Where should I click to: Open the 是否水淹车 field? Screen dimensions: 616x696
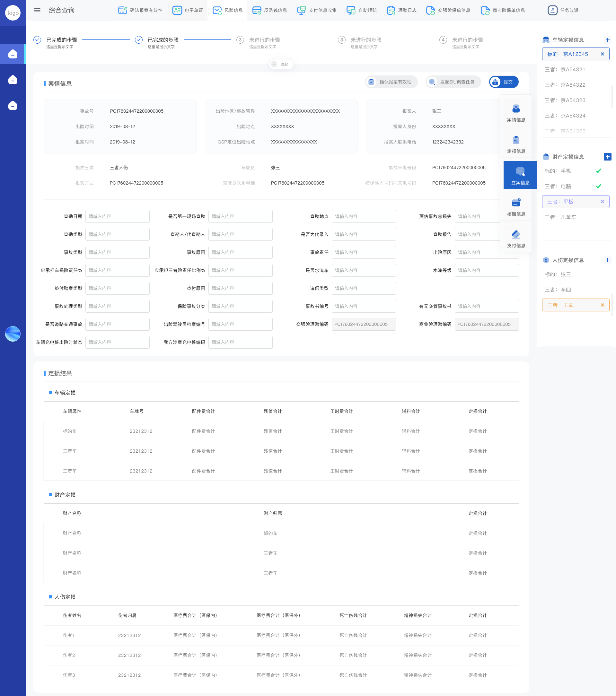(364, 270)
